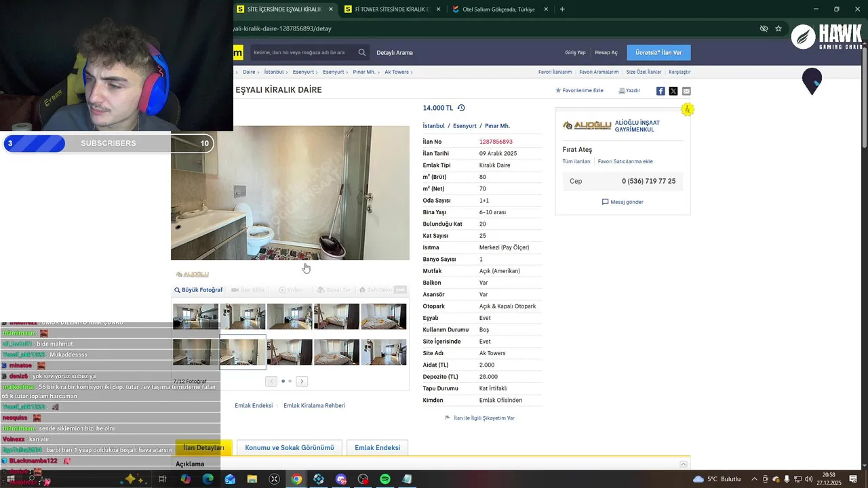Image resolution: width=868 pixels, height=488 pixels.
Task: Bookmark this page with the star icon
Action: (778, 28)
